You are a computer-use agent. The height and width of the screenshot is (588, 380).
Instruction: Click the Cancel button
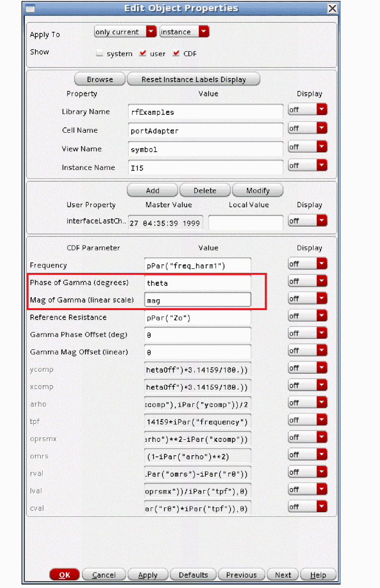104,575
